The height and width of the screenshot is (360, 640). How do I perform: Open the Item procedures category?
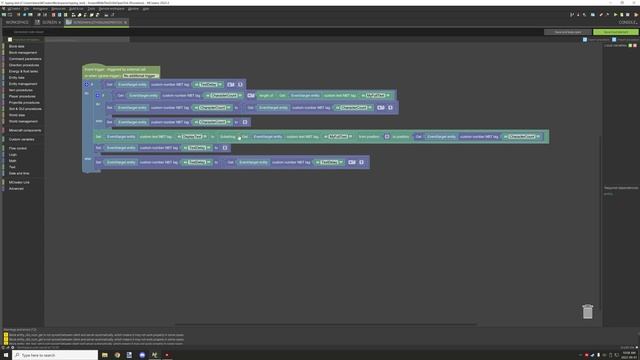(21, 90)
